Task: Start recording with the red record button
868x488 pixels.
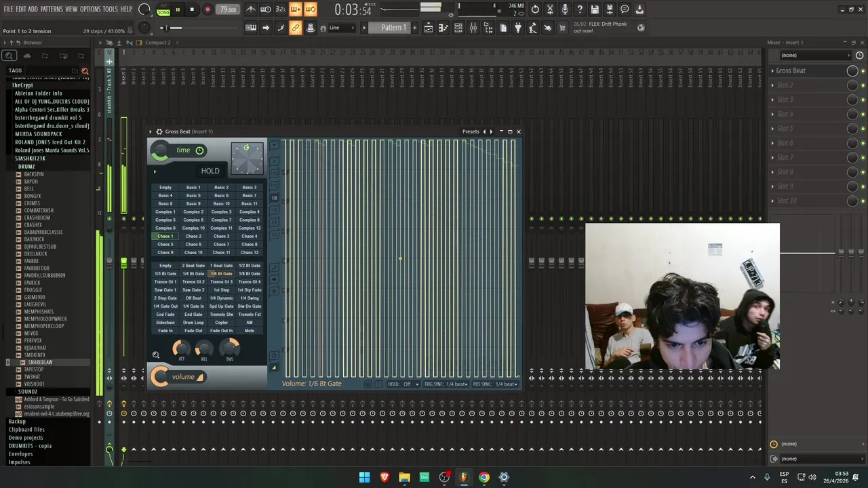Action: 208,9
